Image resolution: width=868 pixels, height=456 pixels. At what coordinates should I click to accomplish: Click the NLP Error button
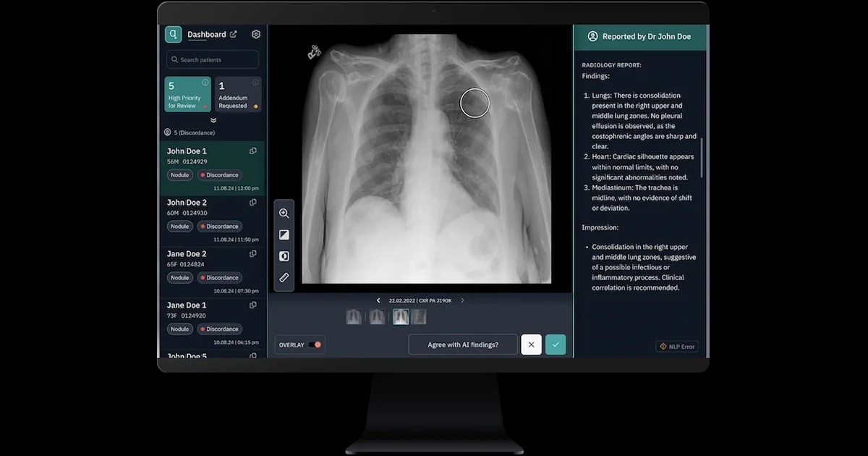[677, 347]
